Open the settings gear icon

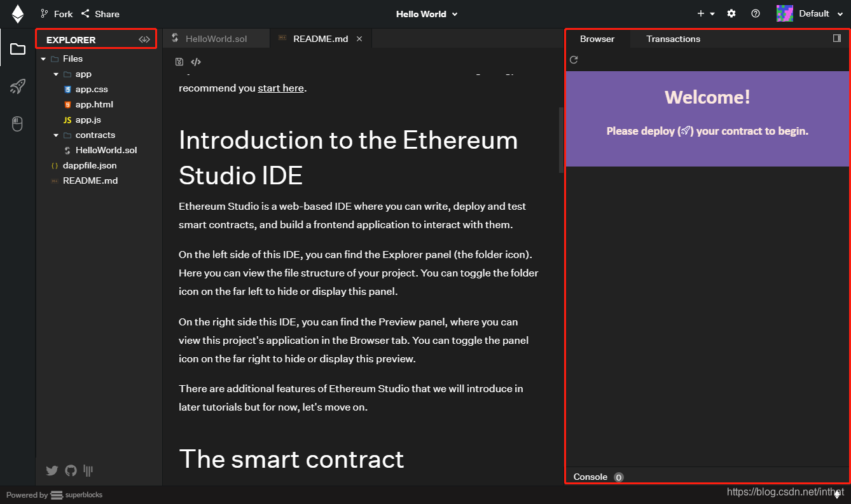[731, 13]
